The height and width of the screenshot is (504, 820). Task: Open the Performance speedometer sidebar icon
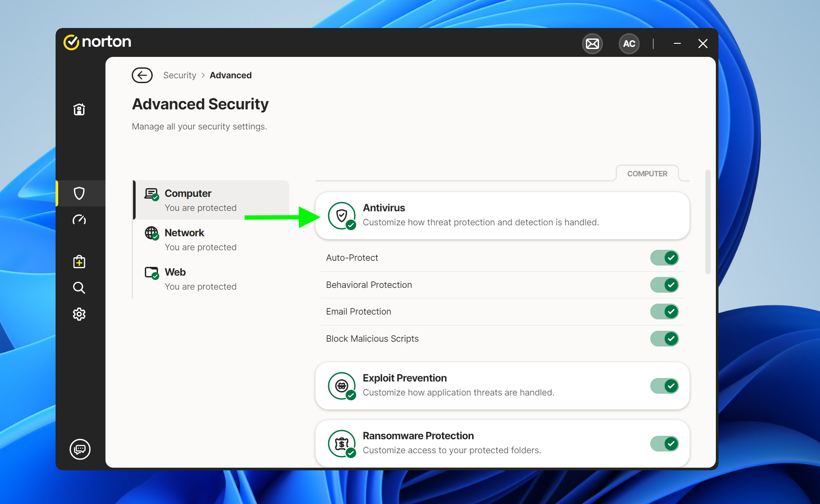coord(79,220)
